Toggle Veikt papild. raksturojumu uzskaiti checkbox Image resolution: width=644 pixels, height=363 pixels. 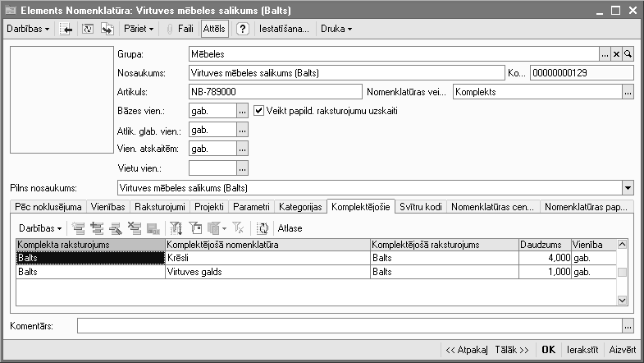pyautogui.click(x=259, y=110)
